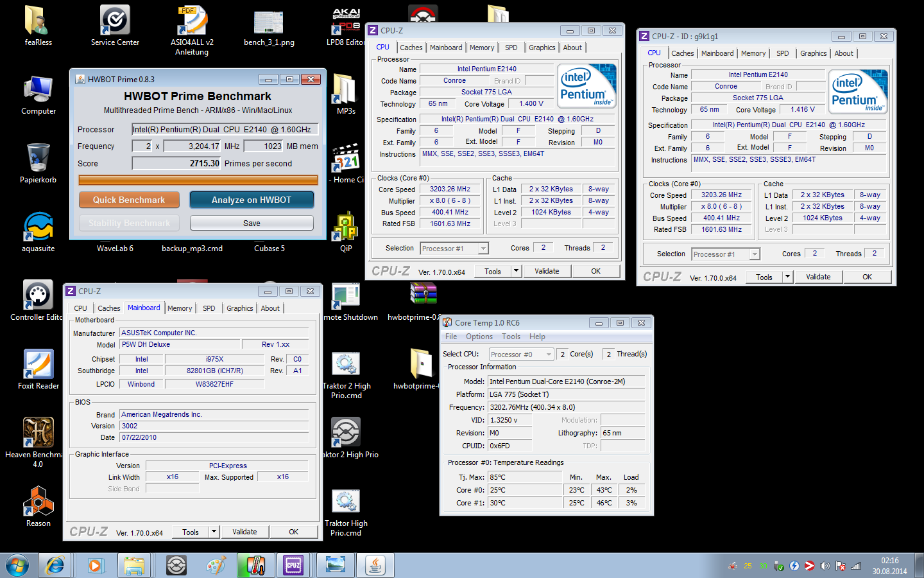
Task: Click the Frequency MHz field in HWBOT Prime
Action: [193, 146]
